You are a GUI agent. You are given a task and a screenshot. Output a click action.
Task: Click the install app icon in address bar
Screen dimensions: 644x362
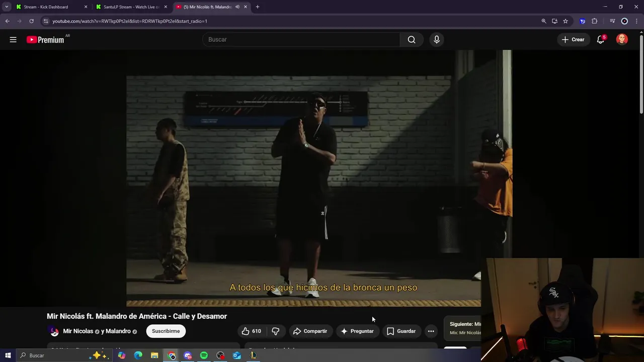(554, 21)
